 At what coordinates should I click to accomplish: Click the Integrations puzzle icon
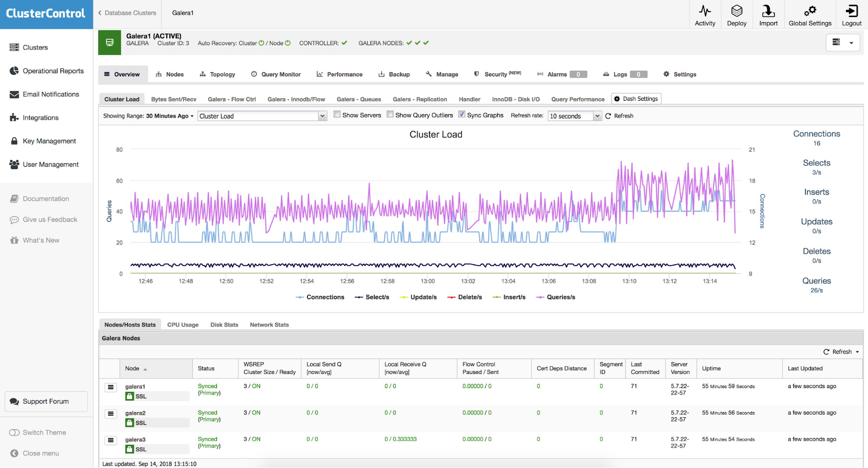coord(14,118)
